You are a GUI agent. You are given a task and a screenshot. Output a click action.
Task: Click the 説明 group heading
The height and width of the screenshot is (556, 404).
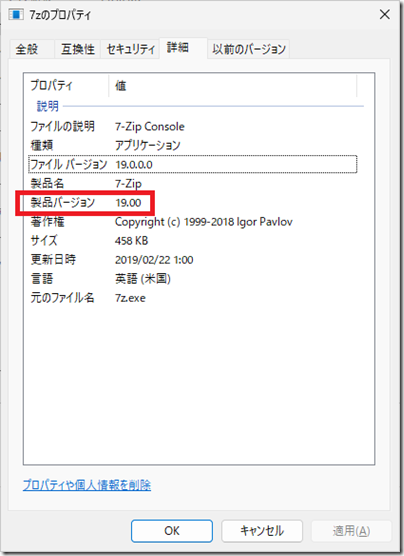48,106
